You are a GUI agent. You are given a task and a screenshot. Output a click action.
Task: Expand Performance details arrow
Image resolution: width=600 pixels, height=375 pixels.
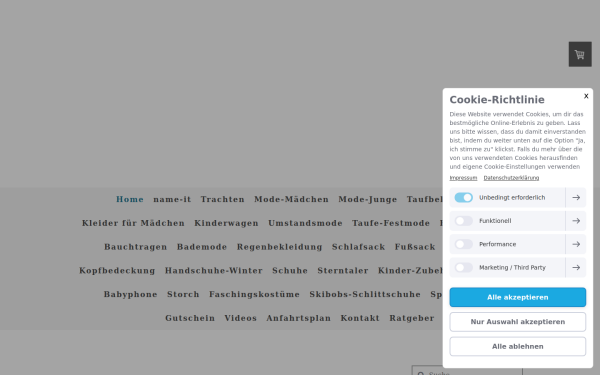[x=576, y=244]
